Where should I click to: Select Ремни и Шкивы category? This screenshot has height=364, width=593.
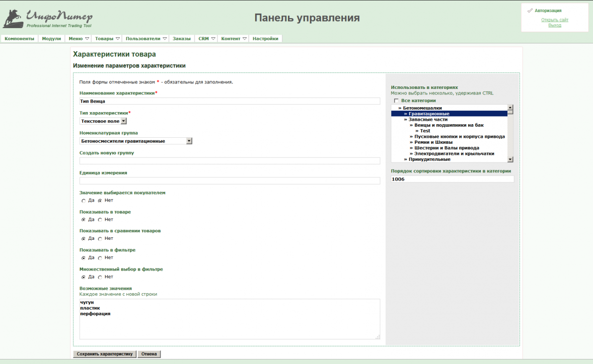(450, 142)
